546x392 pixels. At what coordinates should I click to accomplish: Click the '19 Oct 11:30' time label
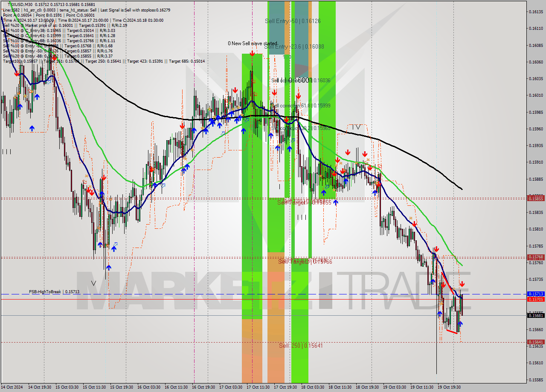422,387
